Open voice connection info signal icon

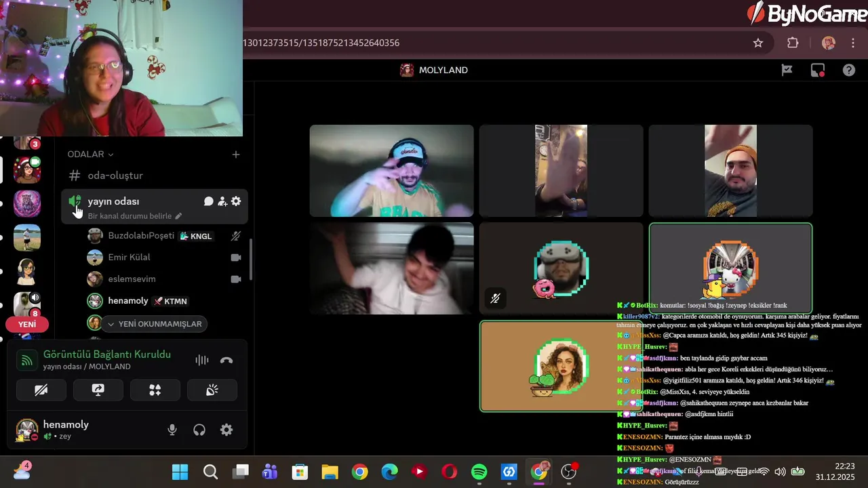click(27, 360)
